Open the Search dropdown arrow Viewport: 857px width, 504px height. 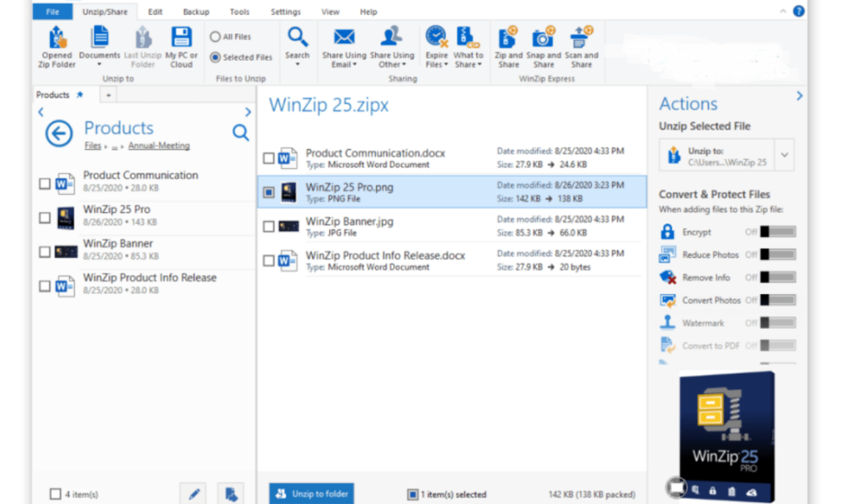point(298,64)
